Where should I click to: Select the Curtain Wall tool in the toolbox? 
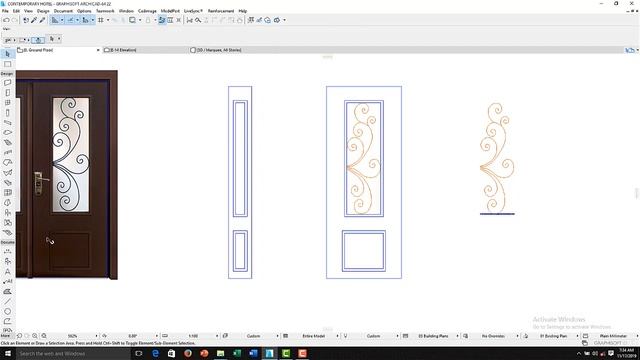pyautogui.click(x=7, y=193)
